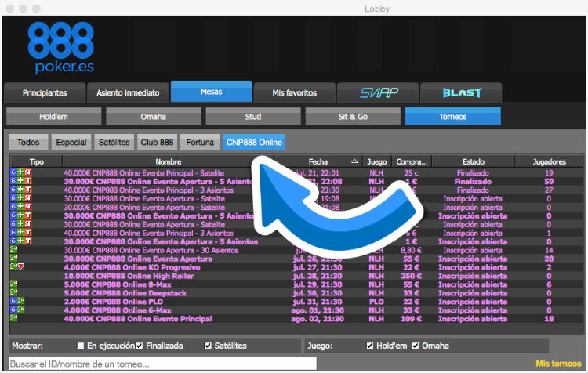Image resolution: width=588 pixels, height=373 pixels.
Task: Switch to the Omaha game tab
Action: pos(154,117)
